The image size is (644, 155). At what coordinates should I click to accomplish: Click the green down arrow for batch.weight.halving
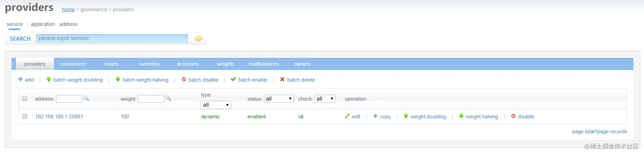118,79
